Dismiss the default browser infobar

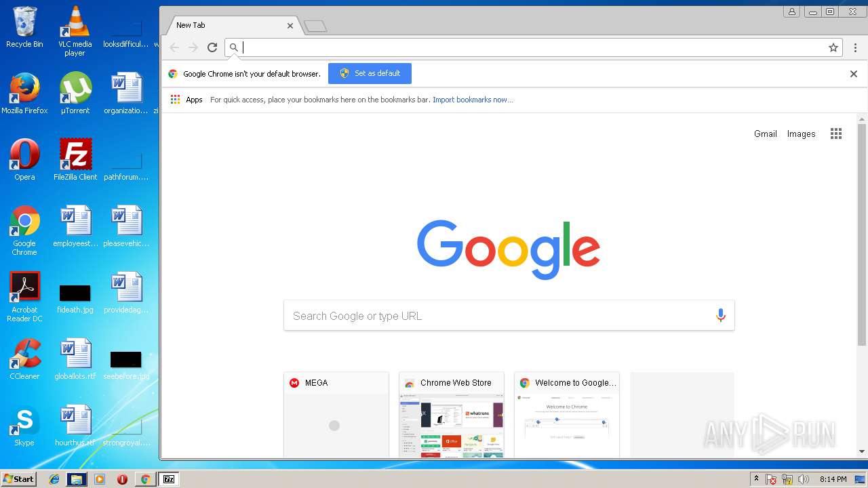[x=854, y=74]
